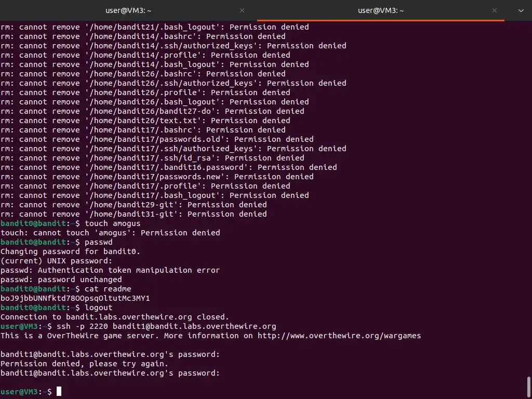
Task: Click the 'Connection to bandit.labs.overthewire.org closed' line
Action: click(114, 317)
